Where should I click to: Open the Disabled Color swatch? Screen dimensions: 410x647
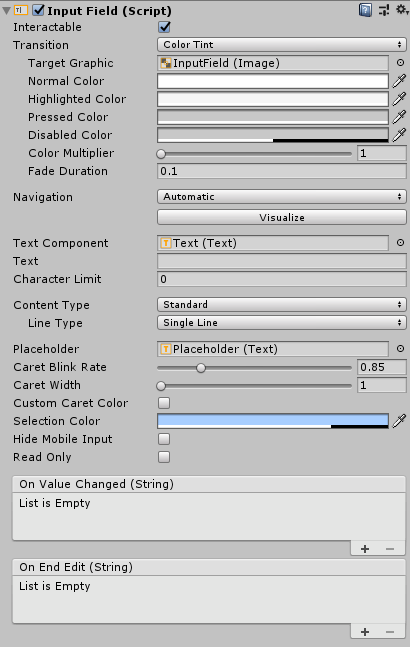pos(273,135)
